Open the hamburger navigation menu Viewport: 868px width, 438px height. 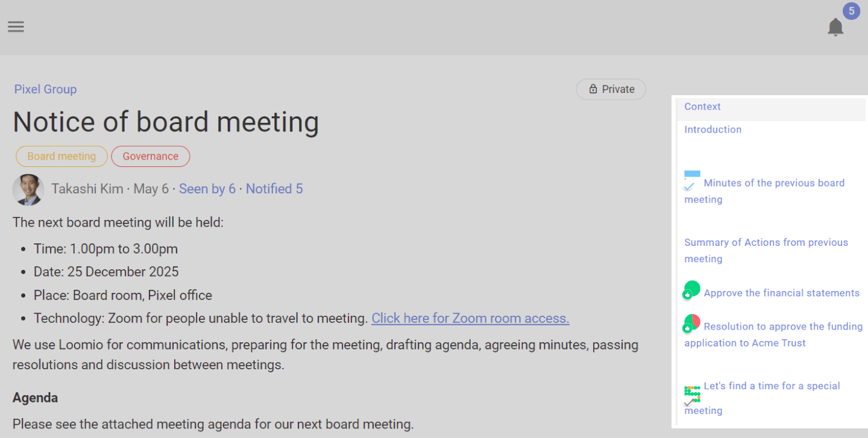tap(16, 27)
